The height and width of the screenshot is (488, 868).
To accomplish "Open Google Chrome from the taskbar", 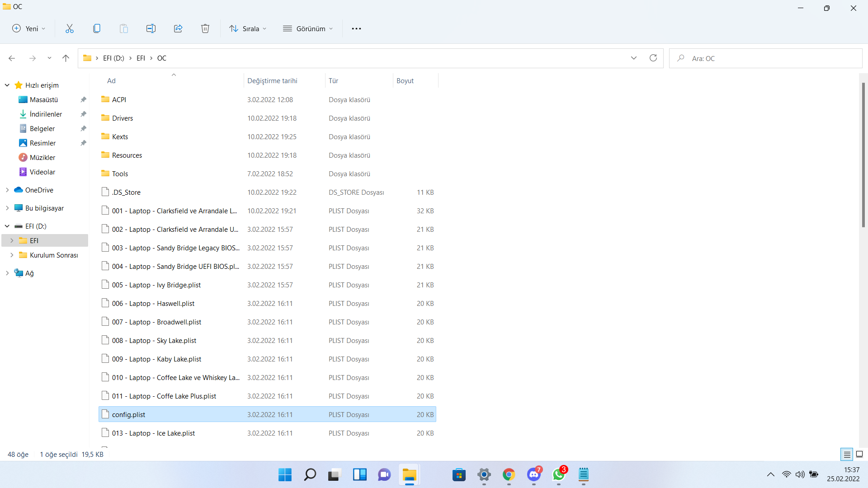I will [x=509, y=475].
